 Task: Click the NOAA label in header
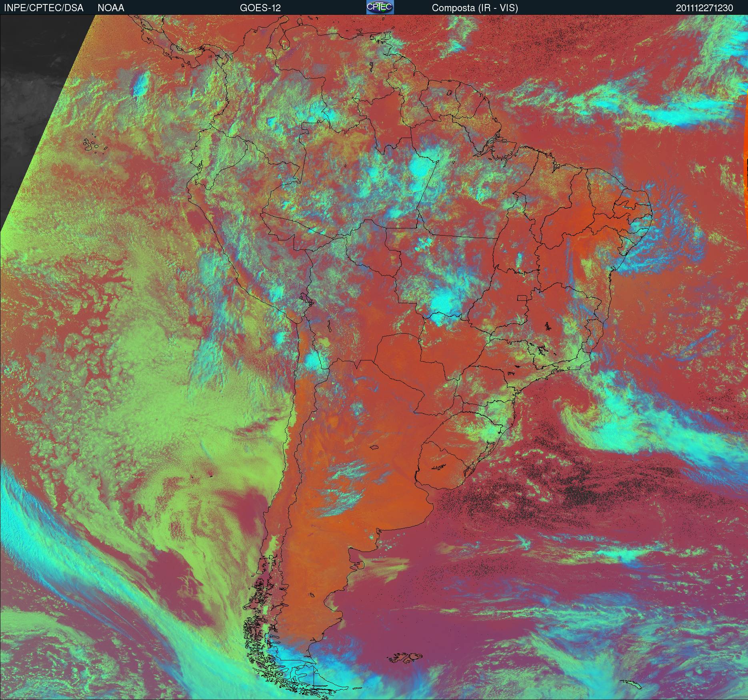111,8
